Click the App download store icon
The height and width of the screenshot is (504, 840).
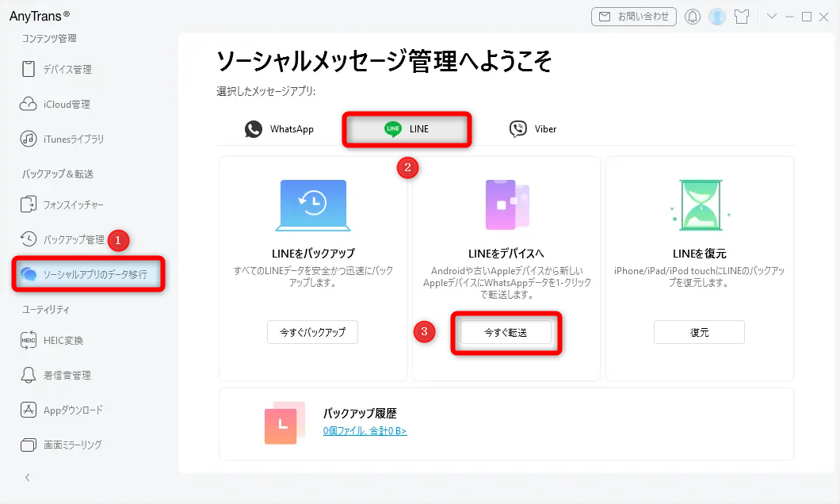click(29, 410)
